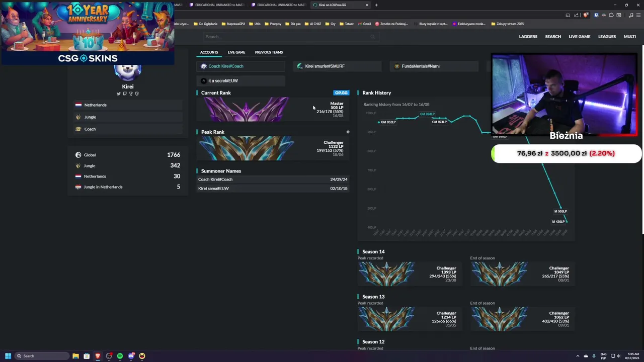The image size is (644, 362).
Task: Click Kirei's profile avatar
Action: pyautogui.click(x=127, y=73)
